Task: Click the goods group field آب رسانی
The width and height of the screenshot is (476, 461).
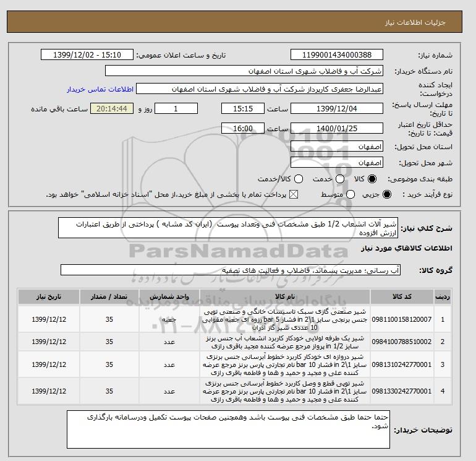Action: pos(231,270)
